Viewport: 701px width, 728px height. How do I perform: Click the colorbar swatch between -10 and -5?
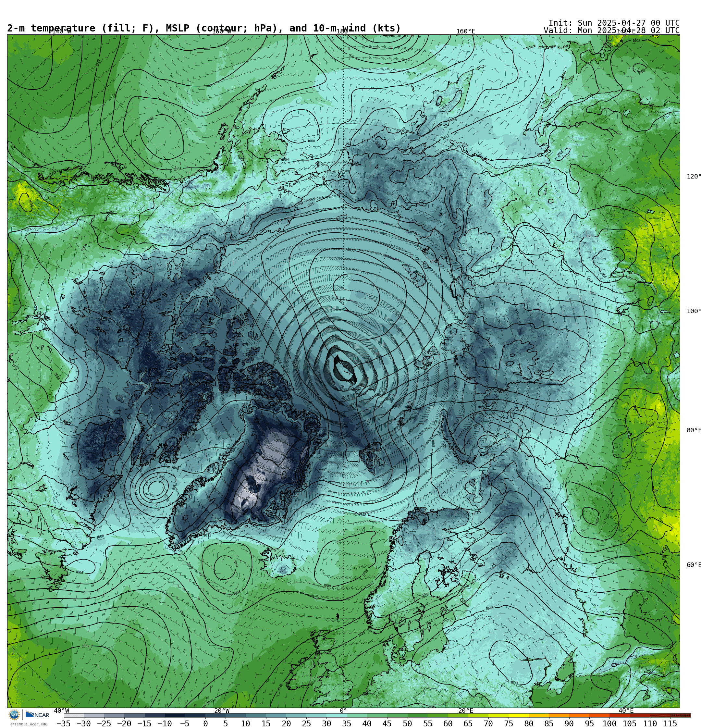[x=175, y=715]
